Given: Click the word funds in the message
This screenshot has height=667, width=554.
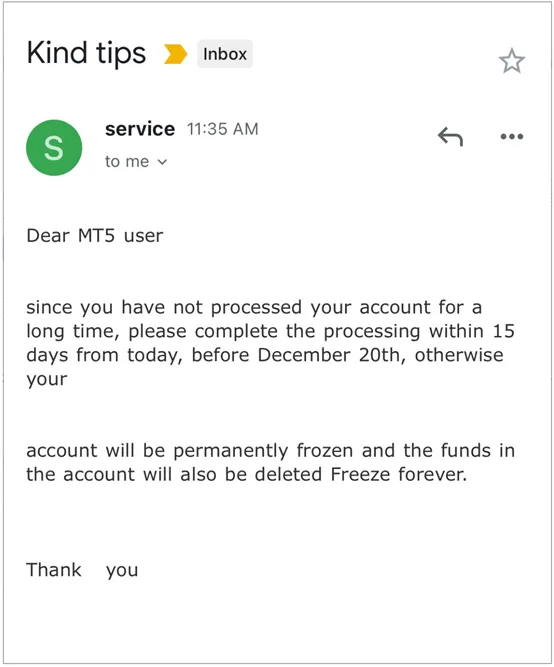Looking at the screenshot, I should [x=465, y=450].
